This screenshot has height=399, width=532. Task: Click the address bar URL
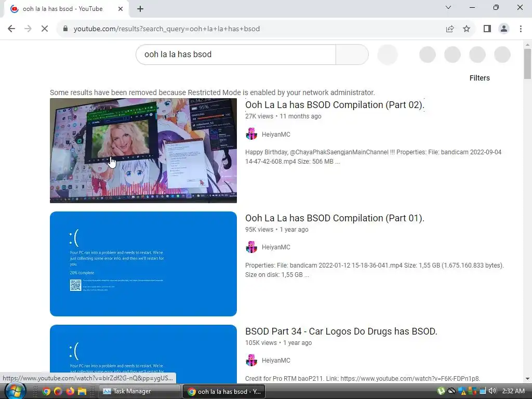pos(167,29)
